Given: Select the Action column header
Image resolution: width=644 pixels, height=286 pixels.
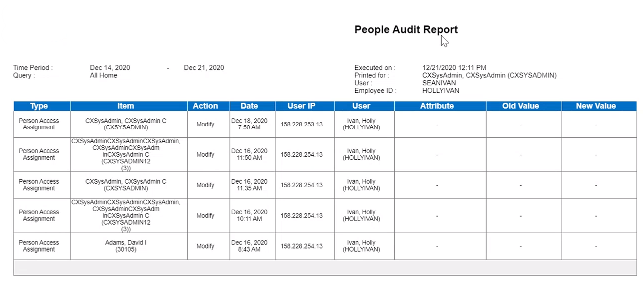Looking at the screenshot, I should [x=205, y=106].
